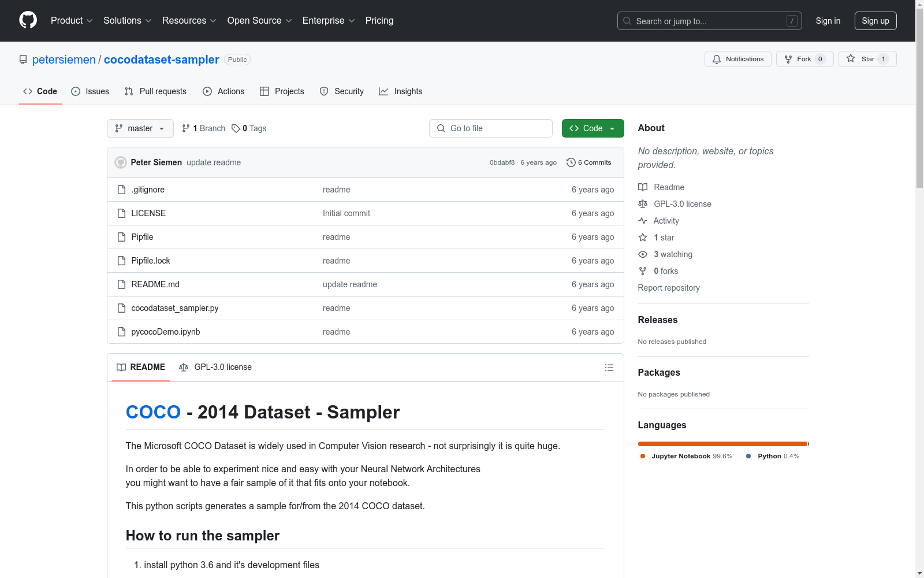924x578 pixels.
Task: Open the Insights tab
Action: (400, 91)
